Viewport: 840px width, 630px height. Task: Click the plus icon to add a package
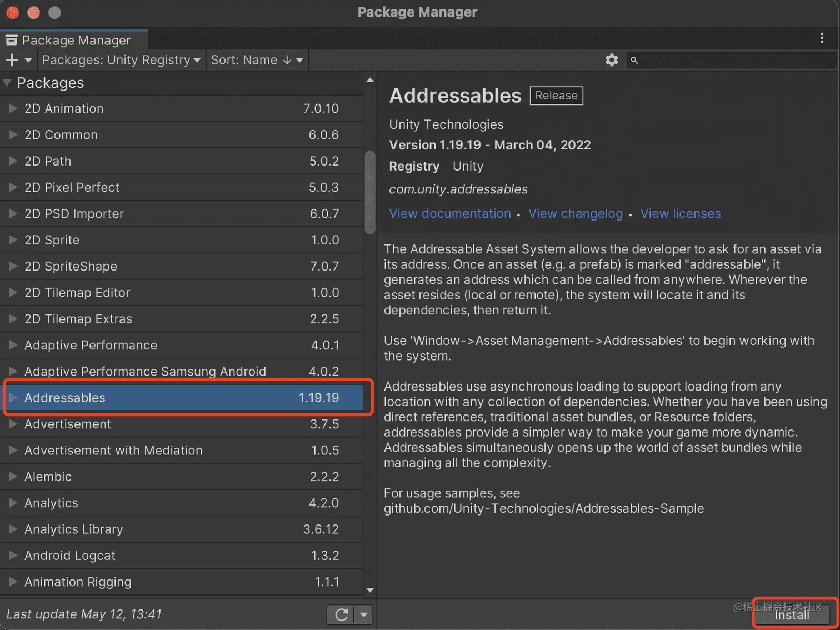tap(12, 60)
